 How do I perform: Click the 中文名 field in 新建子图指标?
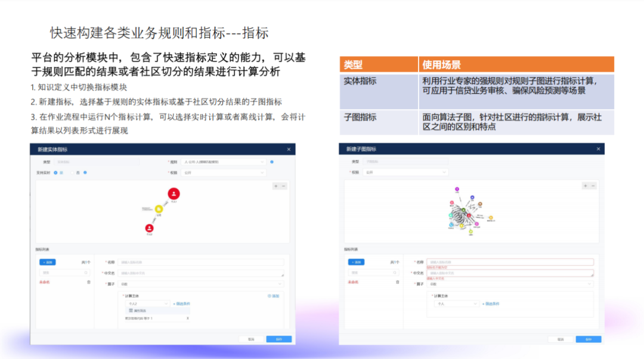point(510,273)
